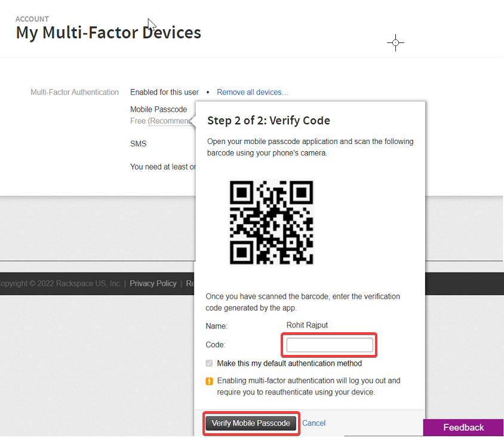Click the ACCOUNT breadcrumb label

point(32,19)
